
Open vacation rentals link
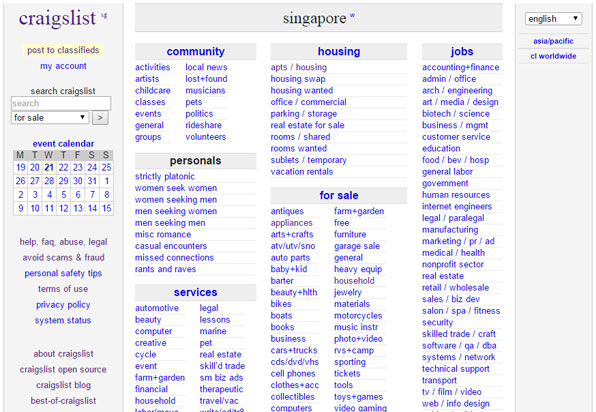click(x=302, y=172)
